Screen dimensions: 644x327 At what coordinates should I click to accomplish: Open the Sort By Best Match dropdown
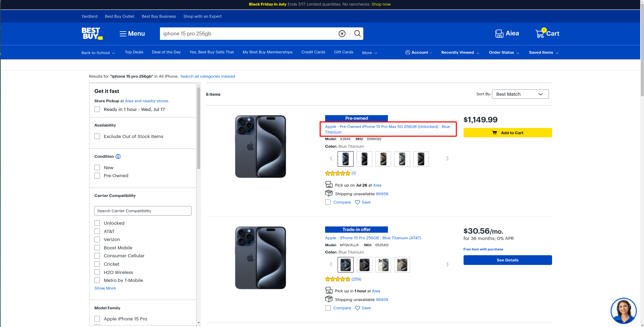(520, 94)
